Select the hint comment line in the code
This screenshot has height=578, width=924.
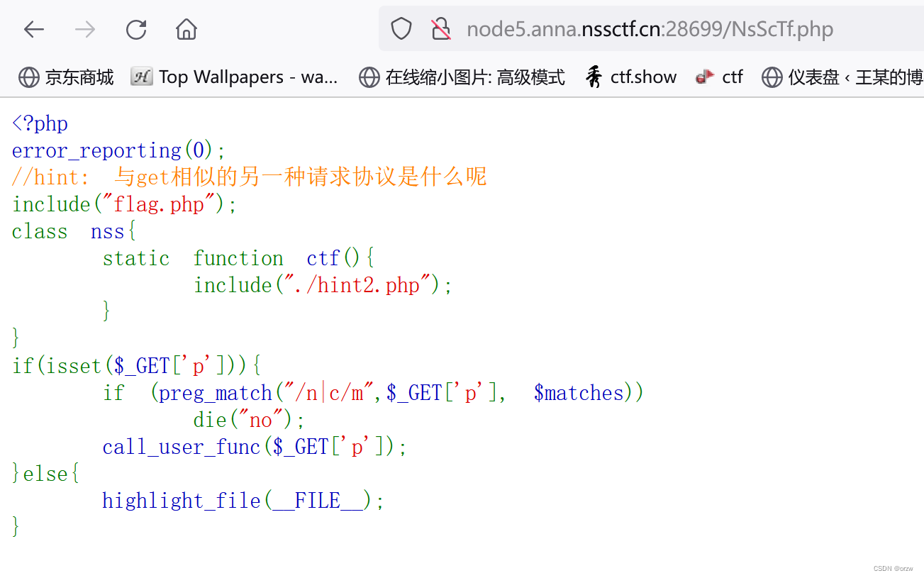[248, 176]
